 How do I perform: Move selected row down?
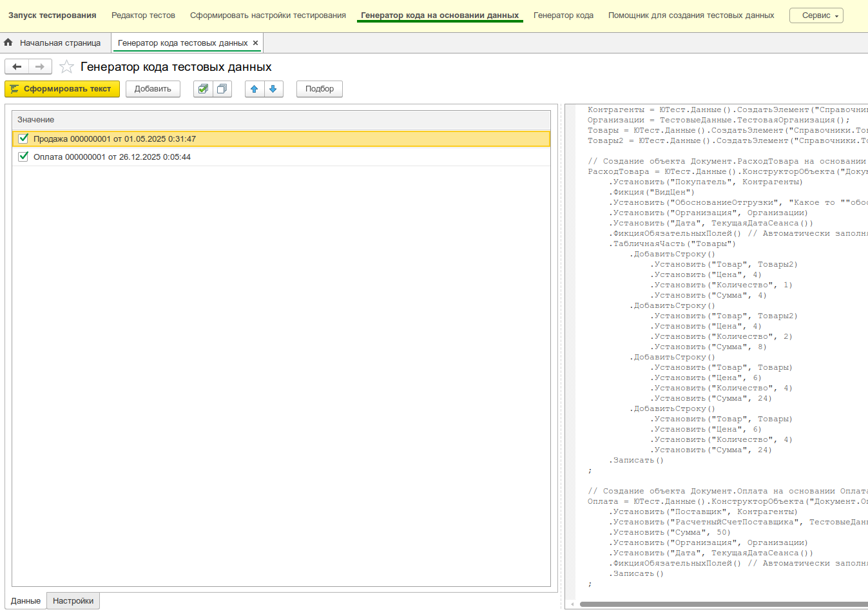273,89
